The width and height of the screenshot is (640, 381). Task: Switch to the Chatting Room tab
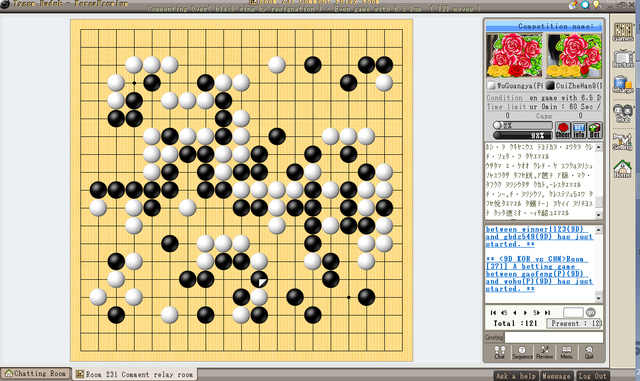[x=36, y=374]
